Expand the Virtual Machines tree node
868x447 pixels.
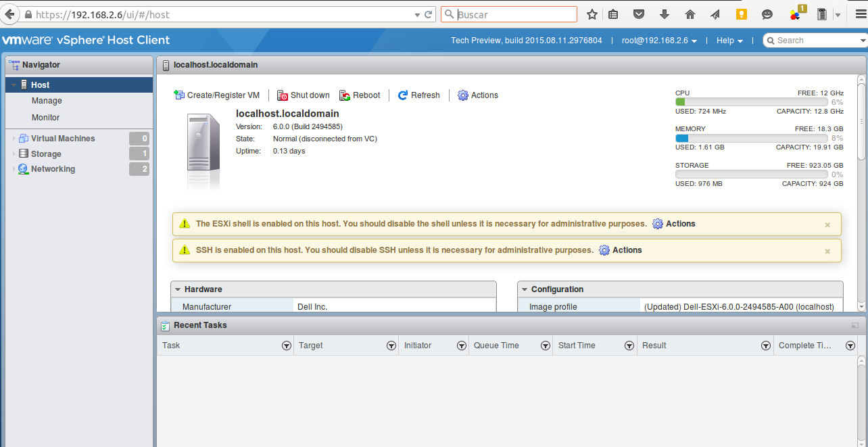[x=14, y=139]
